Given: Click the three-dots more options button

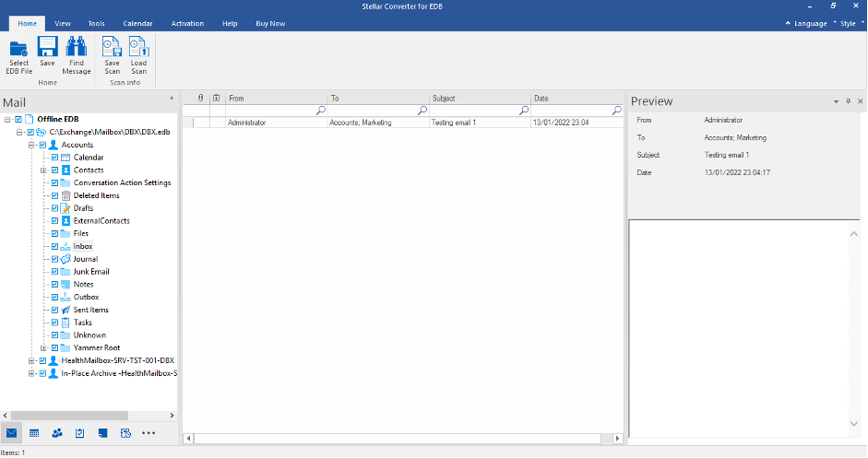Looking at the screenshot, I should [149, 433].
